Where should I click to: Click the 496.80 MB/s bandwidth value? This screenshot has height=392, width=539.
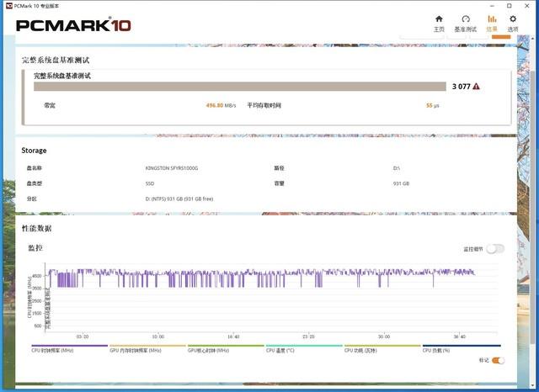tap(221, 105)
